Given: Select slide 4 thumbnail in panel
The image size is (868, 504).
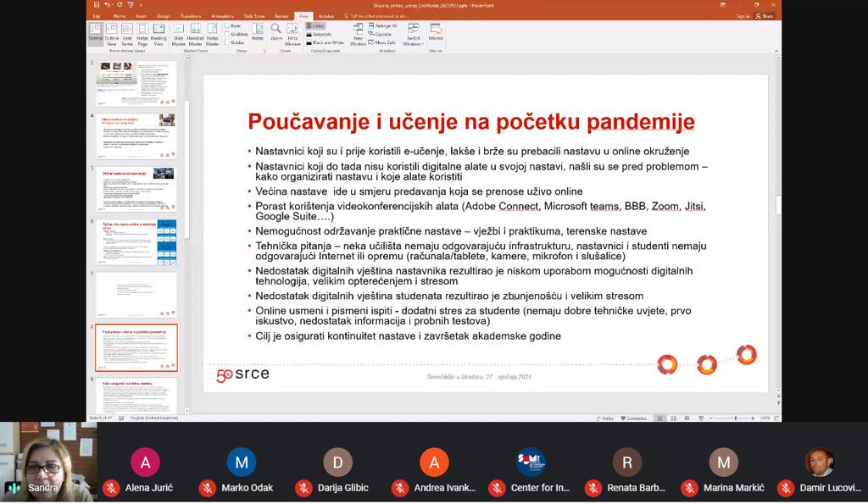Looking at the screenshot, I should tap(136, 135).
